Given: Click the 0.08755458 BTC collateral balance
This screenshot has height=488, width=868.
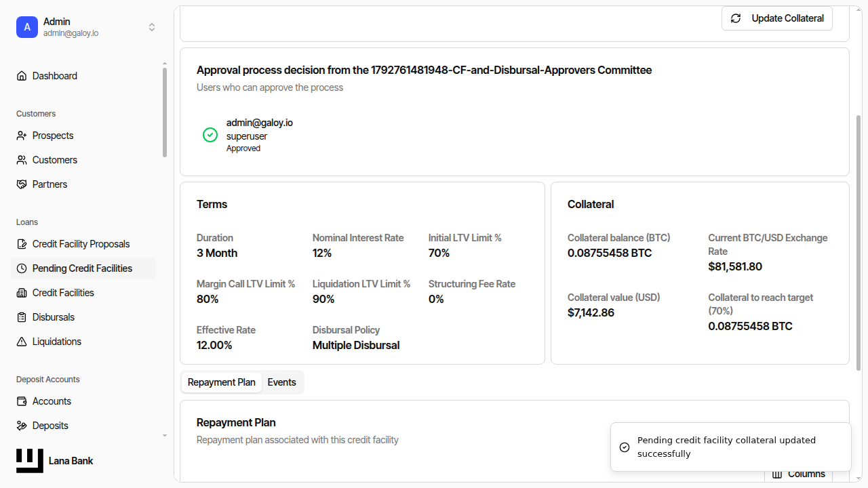Looking at the screenshot, I should (610, 253).
